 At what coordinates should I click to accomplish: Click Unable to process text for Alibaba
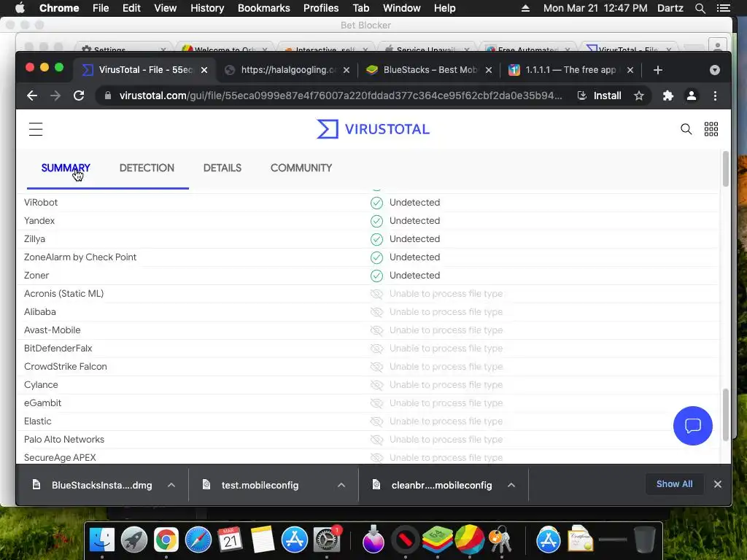click(446, 312)
